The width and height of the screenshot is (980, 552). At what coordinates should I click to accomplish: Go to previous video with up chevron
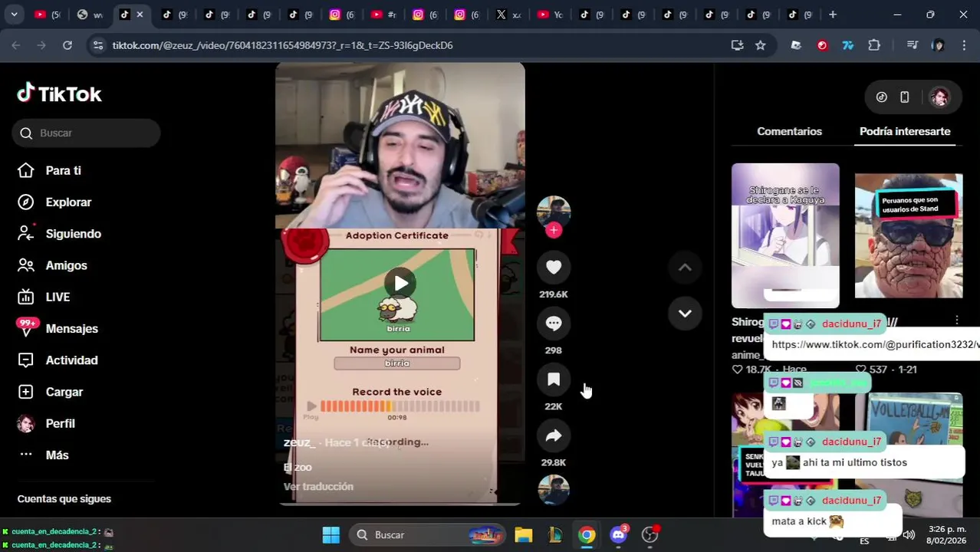[685, 268]
